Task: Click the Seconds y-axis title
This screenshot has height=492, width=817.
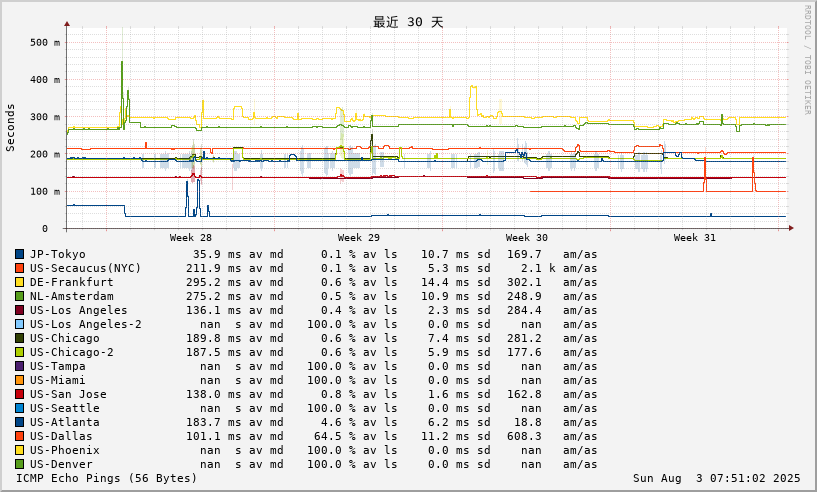Action: tap(10, 128)
